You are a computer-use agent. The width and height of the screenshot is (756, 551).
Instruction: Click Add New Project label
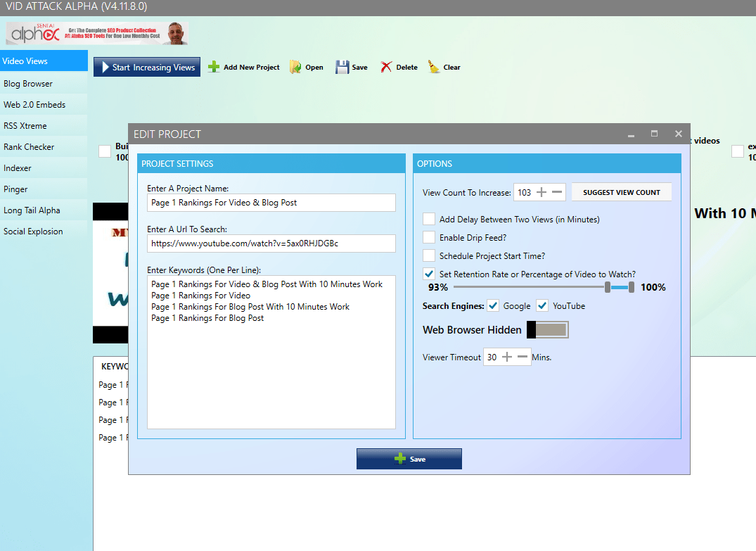click(x=252, y=68)
